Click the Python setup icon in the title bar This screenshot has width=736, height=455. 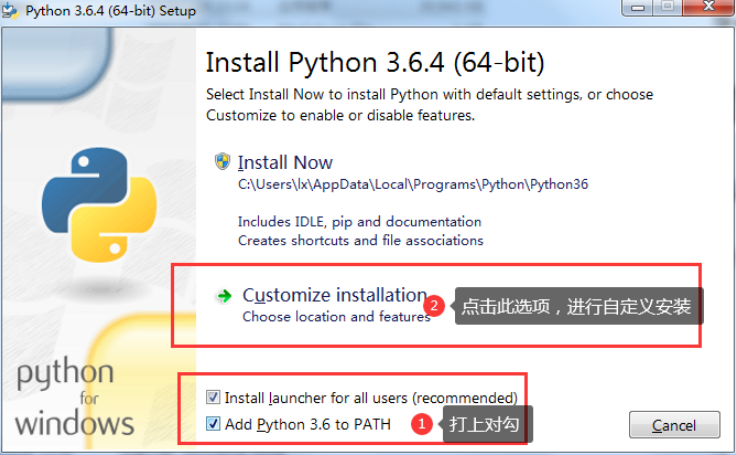tap(9, 10)
